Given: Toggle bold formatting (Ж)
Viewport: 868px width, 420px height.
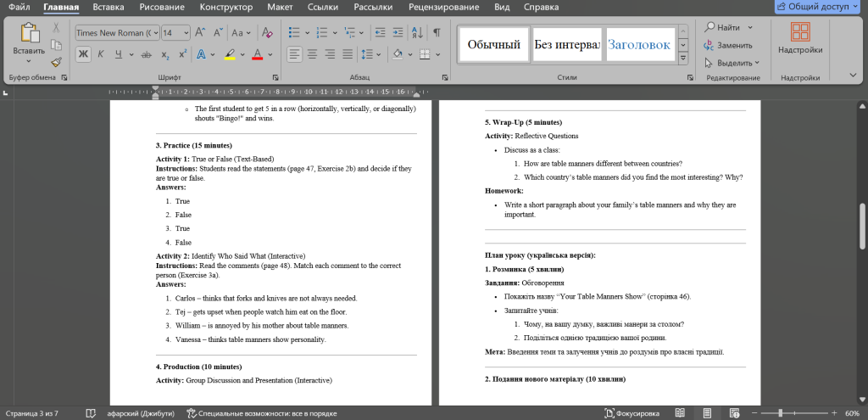Looking at the screenshot, I should point(83,54).
